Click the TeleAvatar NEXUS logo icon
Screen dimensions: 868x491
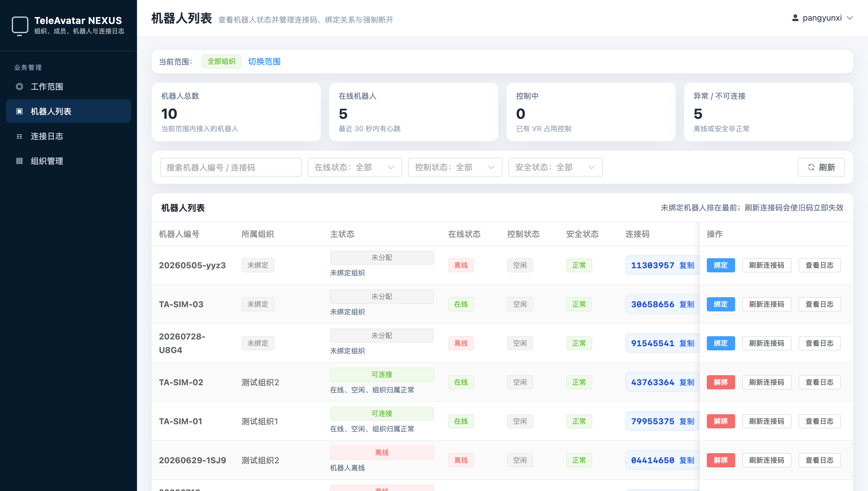pos(20,25)
